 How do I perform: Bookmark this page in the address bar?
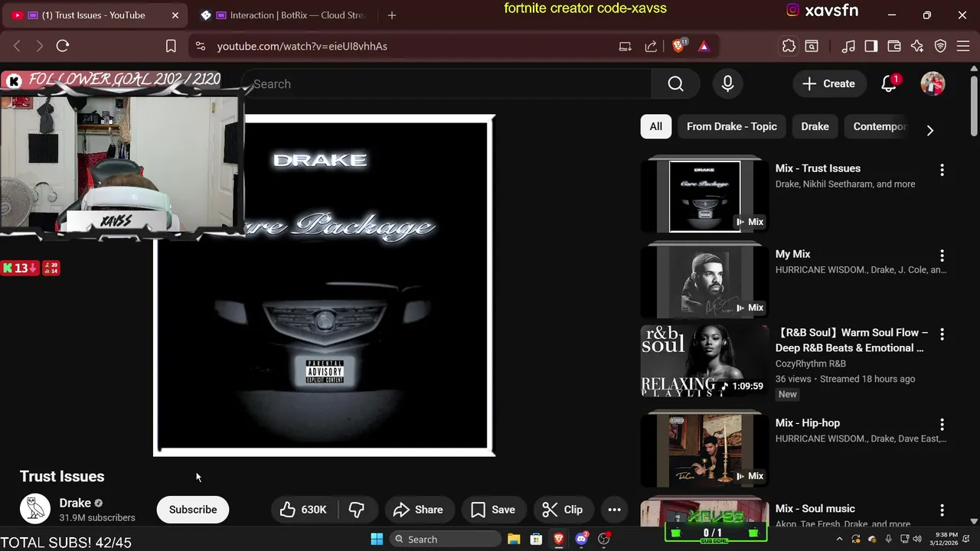pyautogui.click(x=171, y=46)
